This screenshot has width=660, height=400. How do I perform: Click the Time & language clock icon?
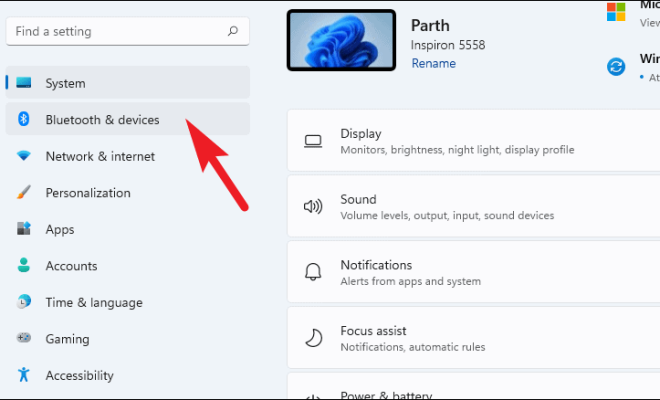[x=24, y=302]
